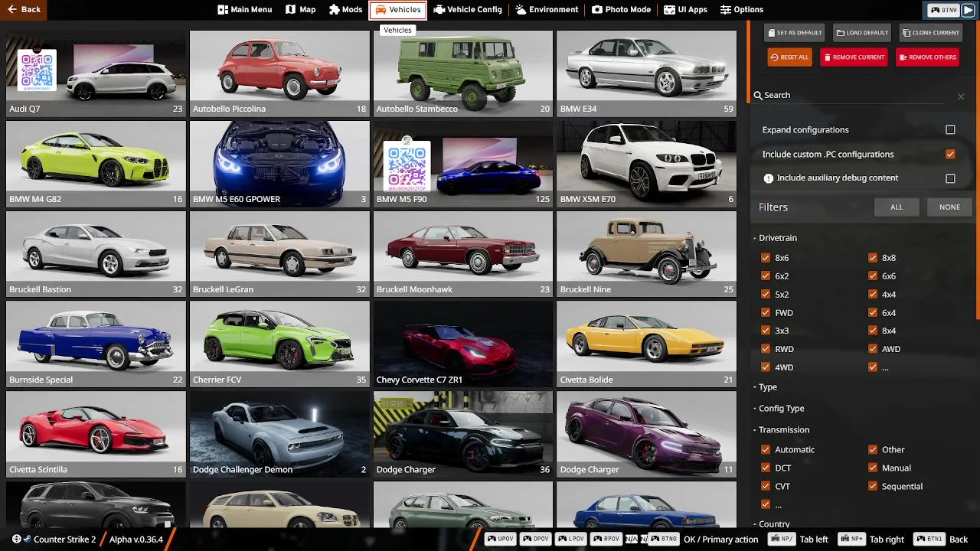Click the Remove Others button
980x551 pixels.
tap(927, 57)
